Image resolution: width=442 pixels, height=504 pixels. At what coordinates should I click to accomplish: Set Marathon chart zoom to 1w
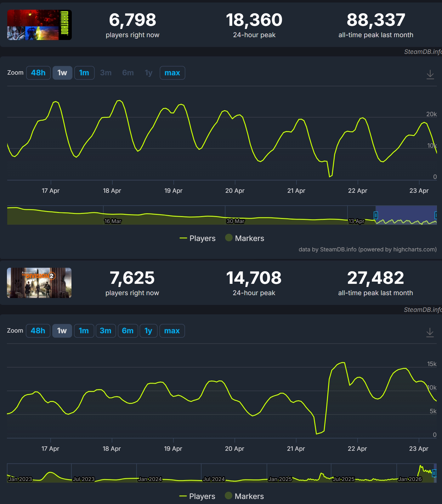[62, 73]
